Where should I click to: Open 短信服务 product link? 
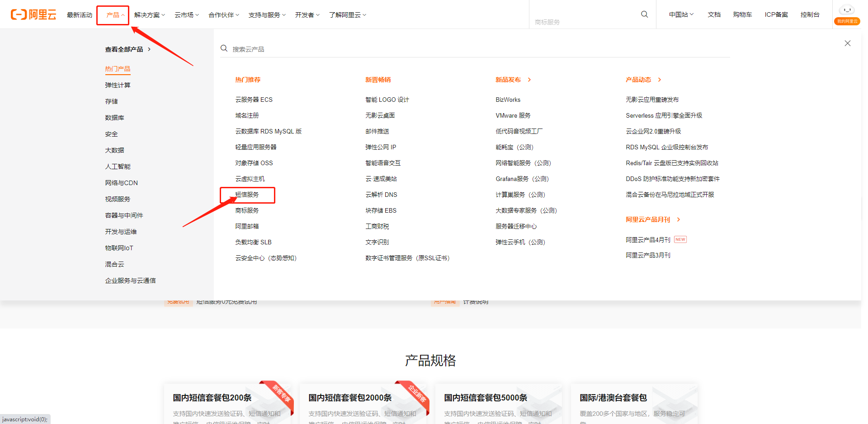(247, 195)
